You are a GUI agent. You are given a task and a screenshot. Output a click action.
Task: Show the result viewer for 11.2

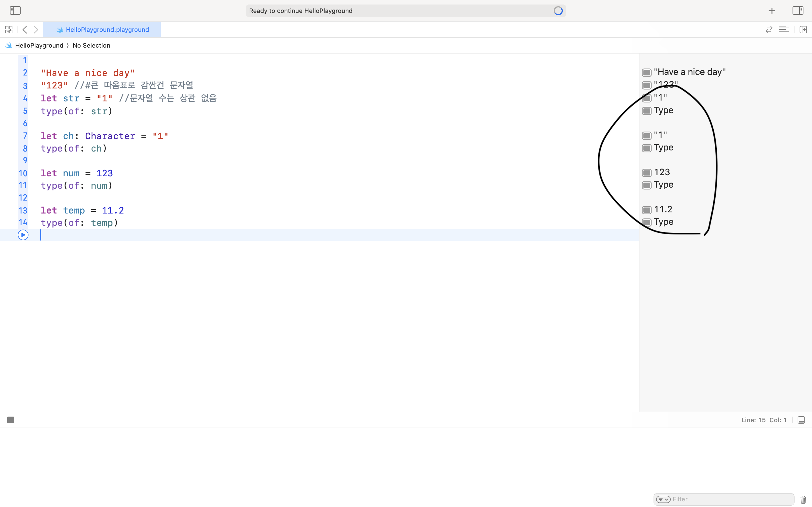tap(646, 210)
